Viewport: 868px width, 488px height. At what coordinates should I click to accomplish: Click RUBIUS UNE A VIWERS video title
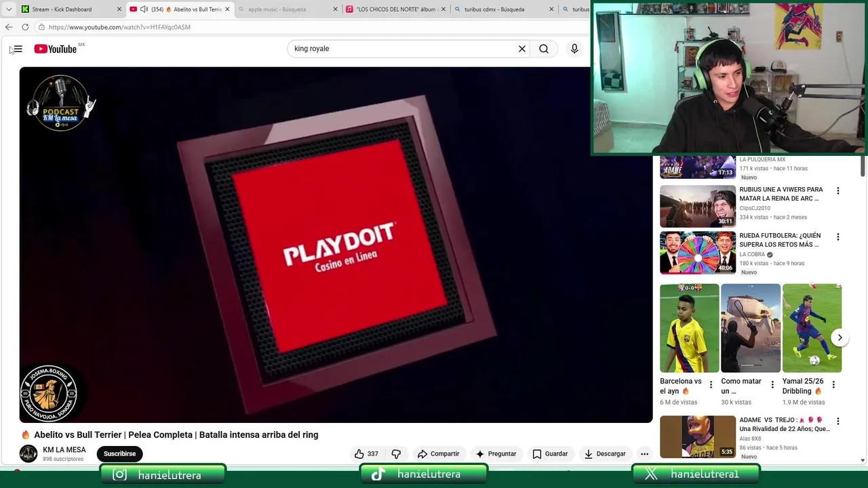click(x=781, y=194)
